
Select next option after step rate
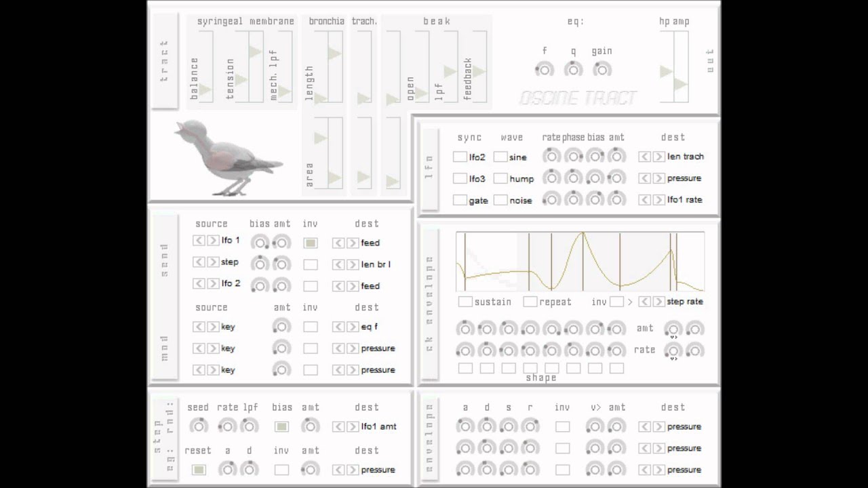coord(658,302)
